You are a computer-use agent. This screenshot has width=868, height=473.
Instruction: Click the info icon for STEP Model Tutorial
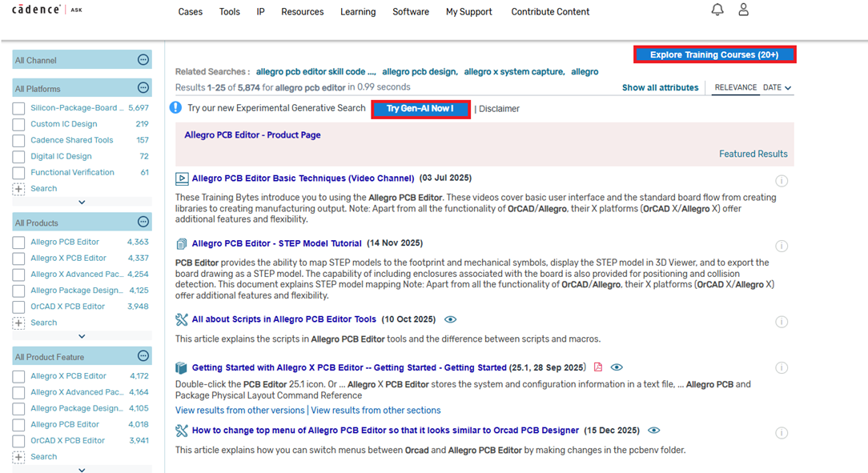click(782, 247)
